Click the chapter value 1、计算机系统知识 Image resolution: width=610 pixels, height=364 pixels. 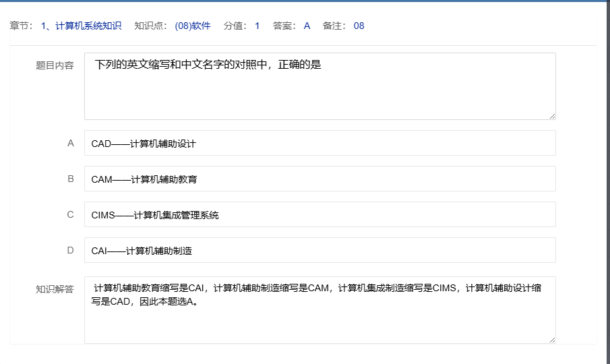click(81, 26)
